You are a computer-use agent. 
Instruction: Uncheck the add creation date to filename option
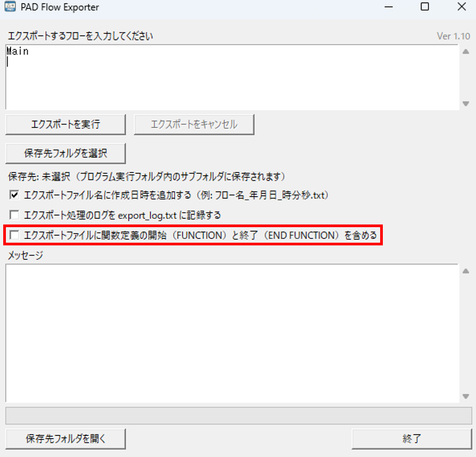(x=14, y=195)
